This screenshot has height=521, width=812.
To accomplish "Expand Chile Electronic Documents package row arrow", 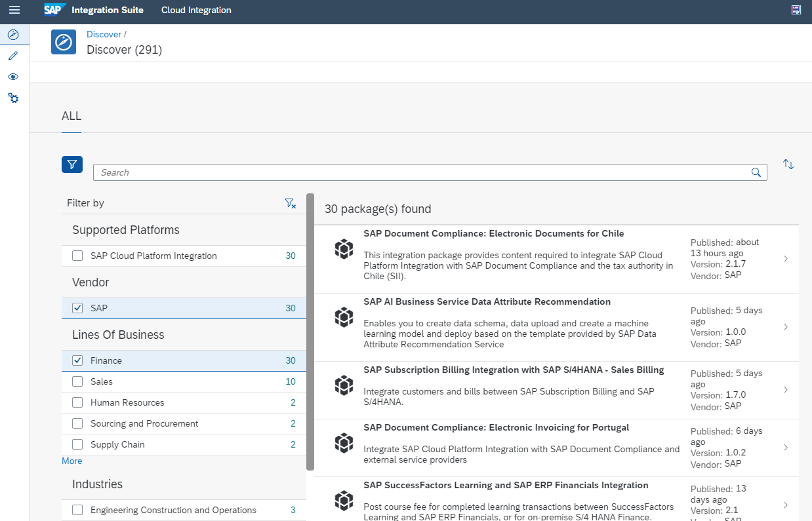I will click(x=786, y=259).
